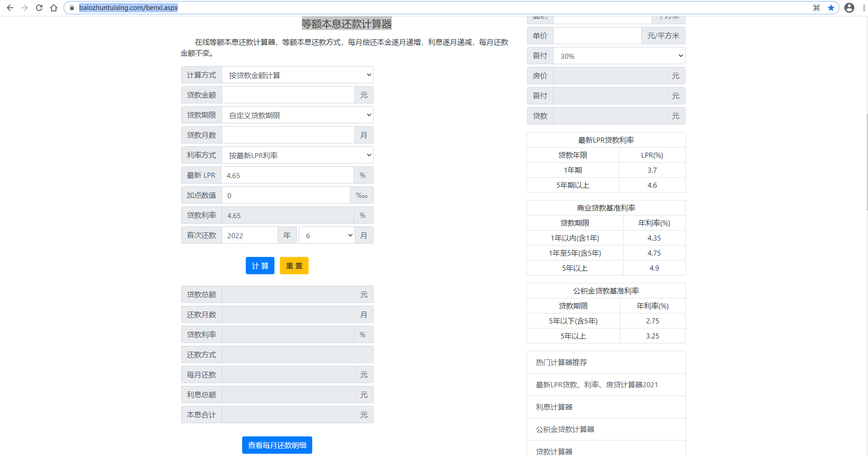Open the 贷款期限 dropdown

[298, 115]
